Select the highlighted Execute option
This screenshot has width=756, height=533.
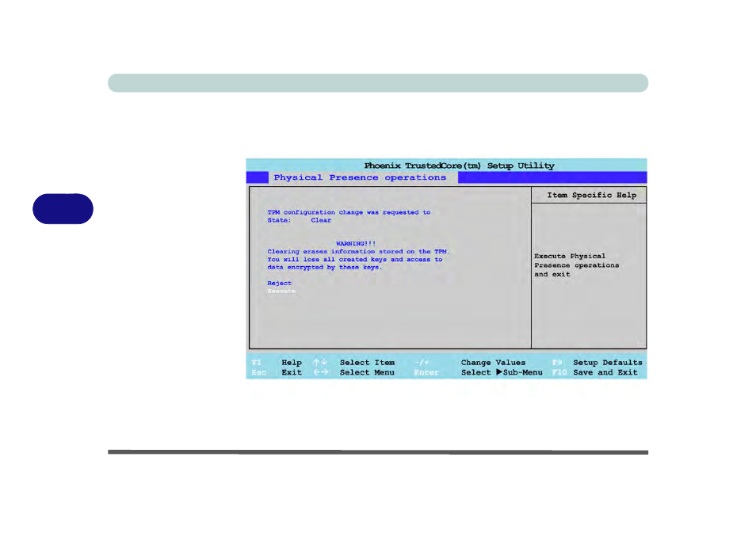coord(281,291)
